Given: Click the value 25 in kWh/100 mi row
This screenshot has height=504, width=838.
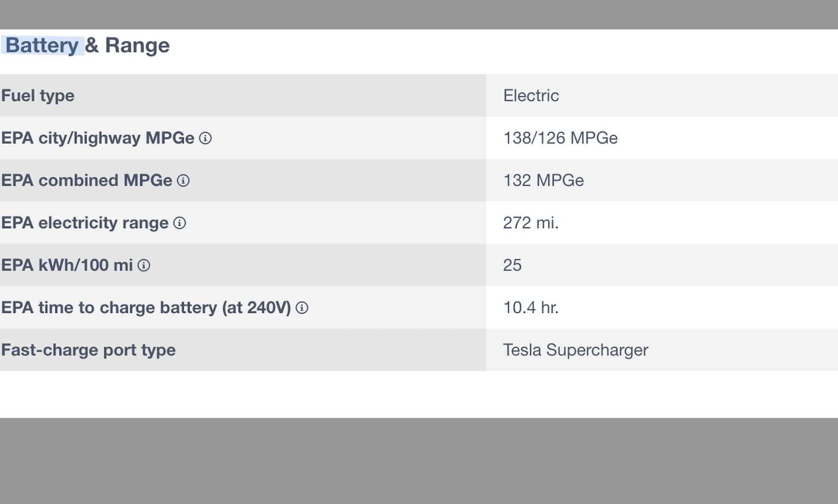Looking at the screenshot, I should click(x=512, y=265).
